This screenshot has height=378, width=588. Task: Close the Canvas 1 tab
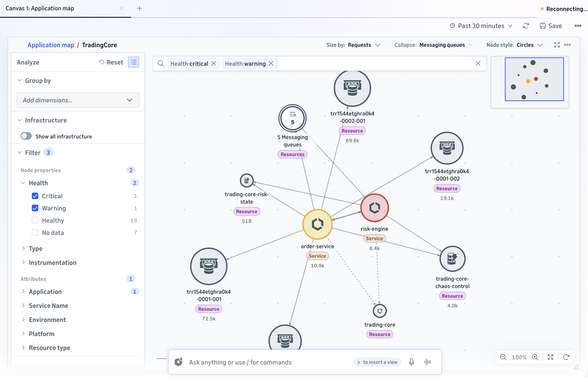[122, 8]
